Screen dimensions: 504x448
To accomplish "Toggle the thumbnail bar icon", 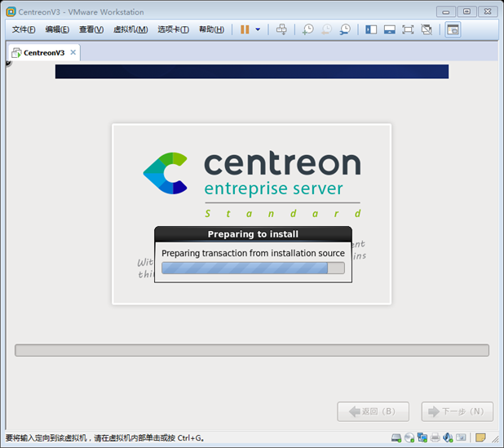I will point(389,29).
